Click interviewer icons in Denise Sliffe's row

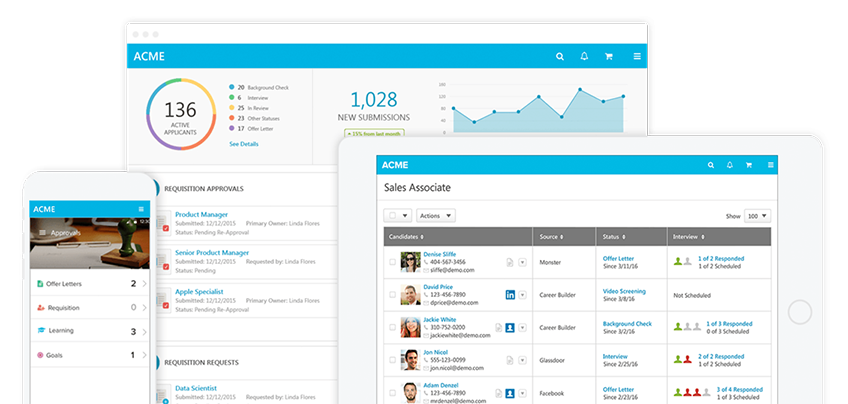pyautogui.click(x=683, y=261)
